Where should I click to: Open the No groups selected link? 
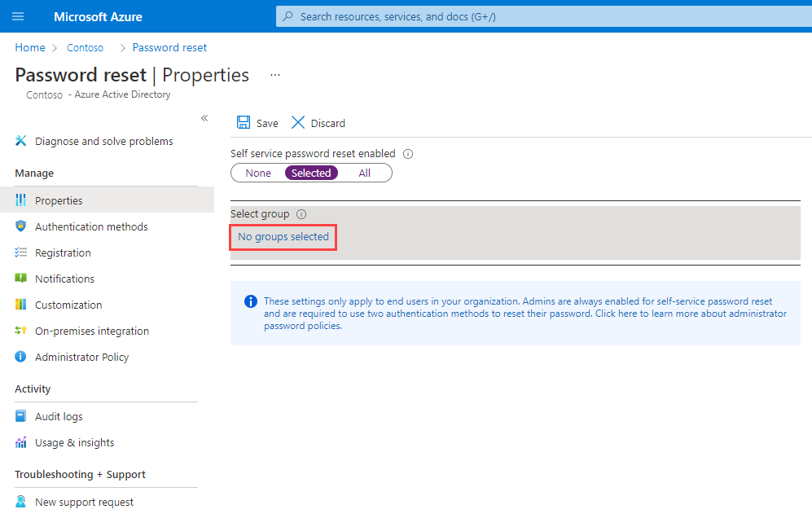point(283,236)
